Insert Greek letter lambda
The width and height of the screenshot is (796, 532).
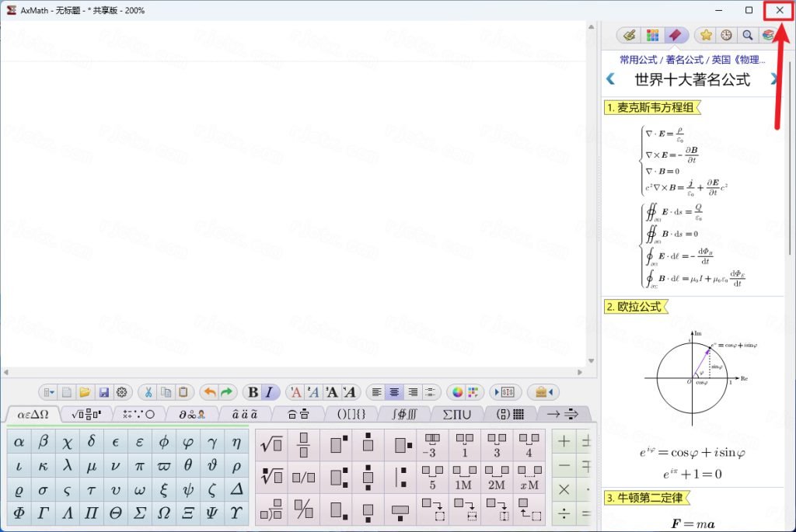[67, 465]
